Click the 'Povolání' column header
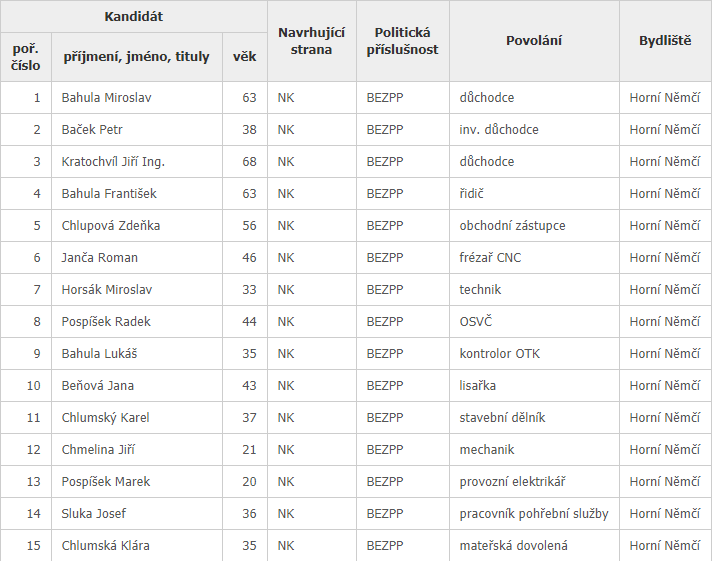712x561 pixels. 534,41
